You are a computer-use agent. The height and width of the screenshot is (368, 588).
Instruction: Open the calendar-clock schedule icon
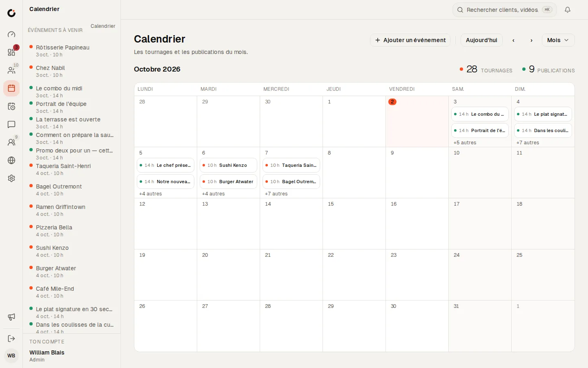tap(11, 106)
